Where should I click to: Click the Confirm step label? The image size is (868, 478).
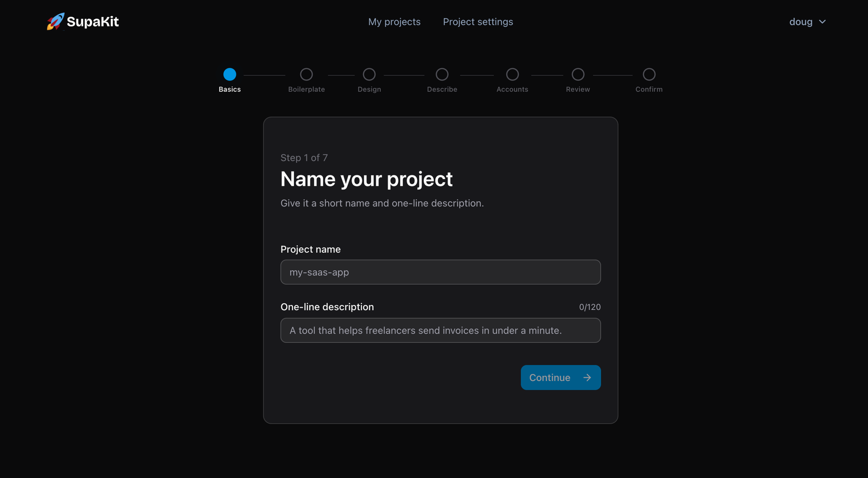(649, 89)
